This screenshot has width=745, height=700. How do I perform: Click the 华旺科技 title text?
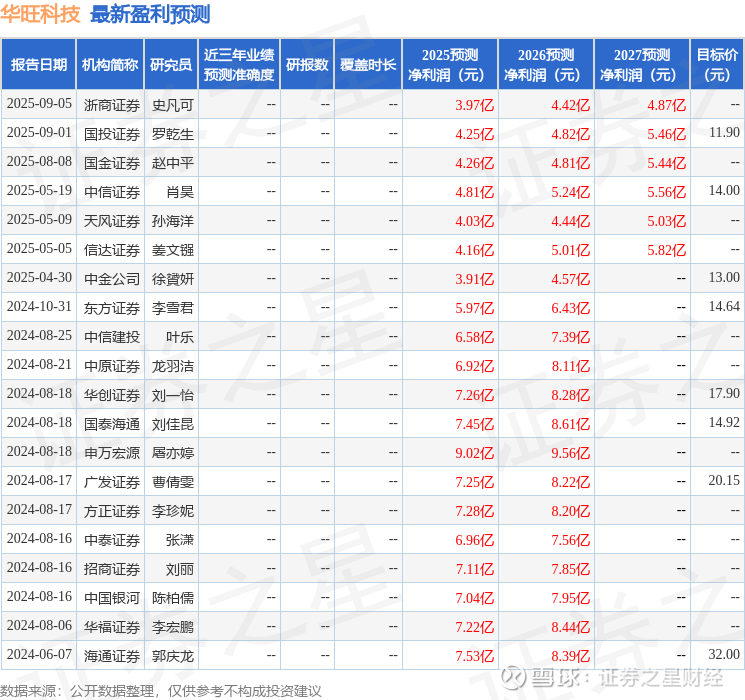pos(40,14)
